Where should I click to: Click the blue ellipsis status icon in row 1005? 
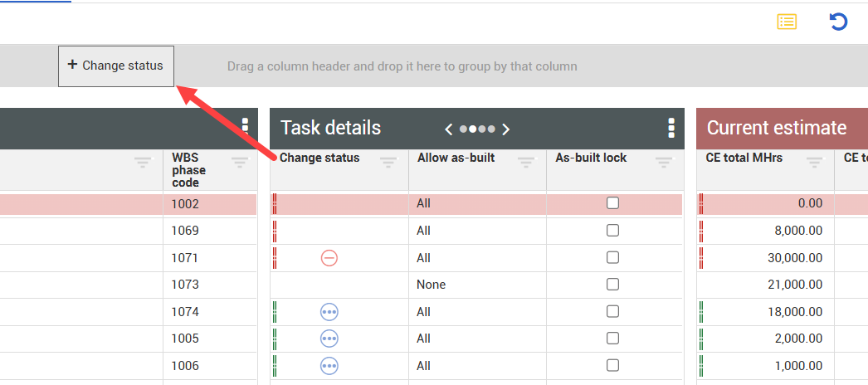coord(329,339)
